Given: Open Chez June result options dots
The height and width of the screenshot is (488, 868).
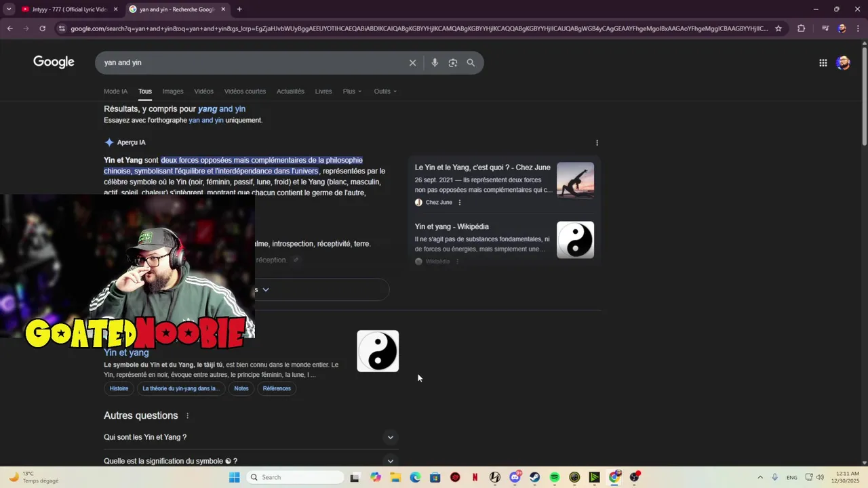Looking at the screenshot, I should click(459, 203).
